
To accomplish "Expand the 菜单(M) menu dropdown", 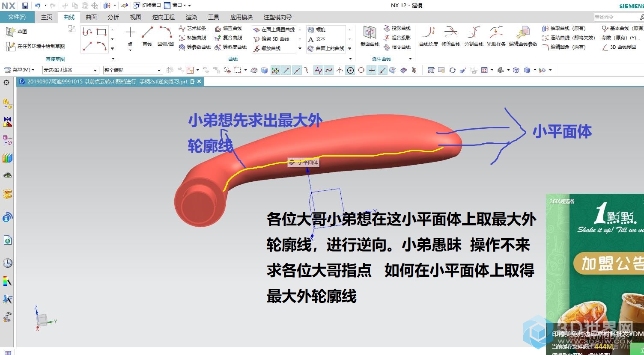I will click(19, 70).
